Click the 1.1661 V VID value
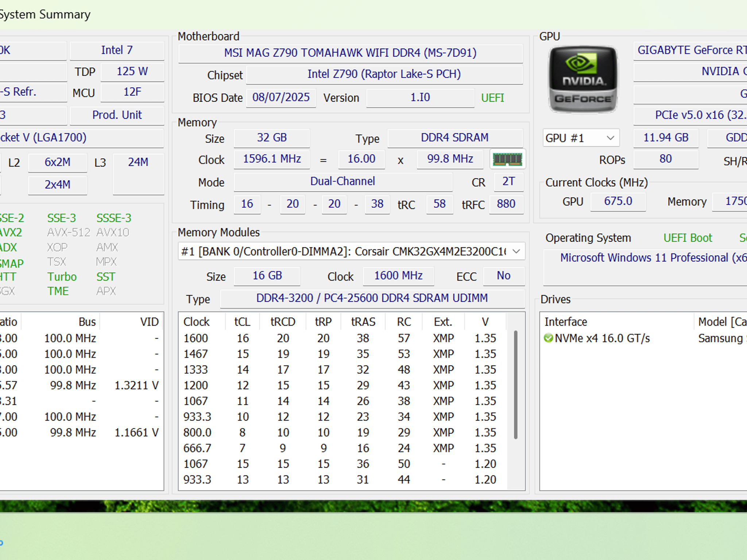The width and height of the screenshot is (747, 560). 137,432
